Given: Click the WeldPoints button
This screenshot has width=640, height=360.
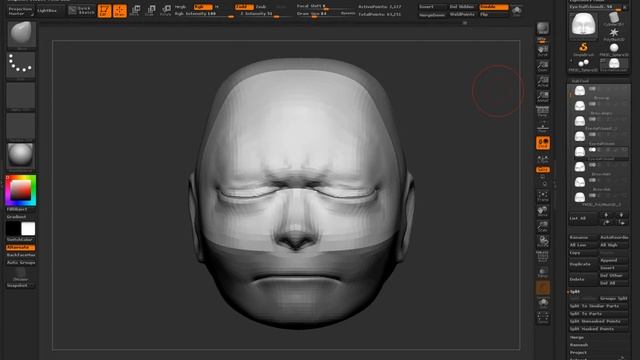Looking at the screenshot, I should coord(462,14).
